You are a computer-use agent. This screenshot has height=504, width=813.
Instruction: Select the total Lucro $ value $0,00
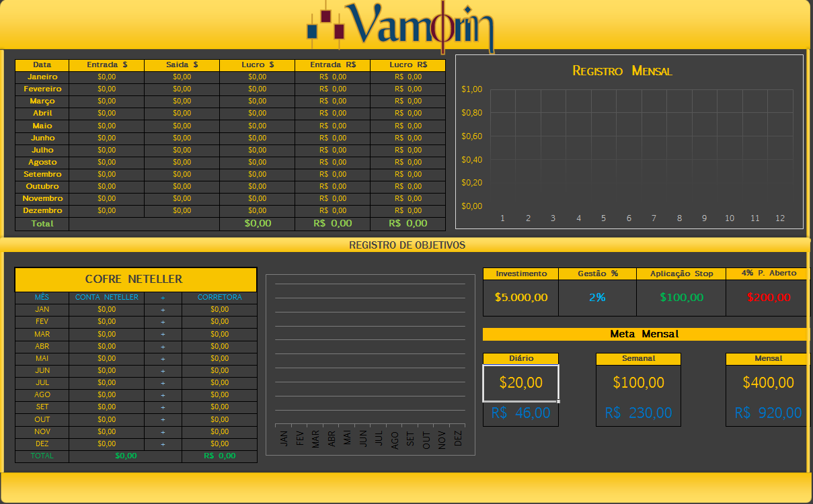(x=258, y=223)
